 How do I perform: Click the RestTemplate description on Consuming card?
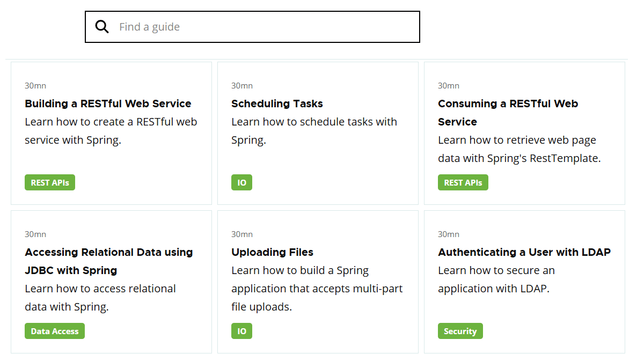(518, 149)
